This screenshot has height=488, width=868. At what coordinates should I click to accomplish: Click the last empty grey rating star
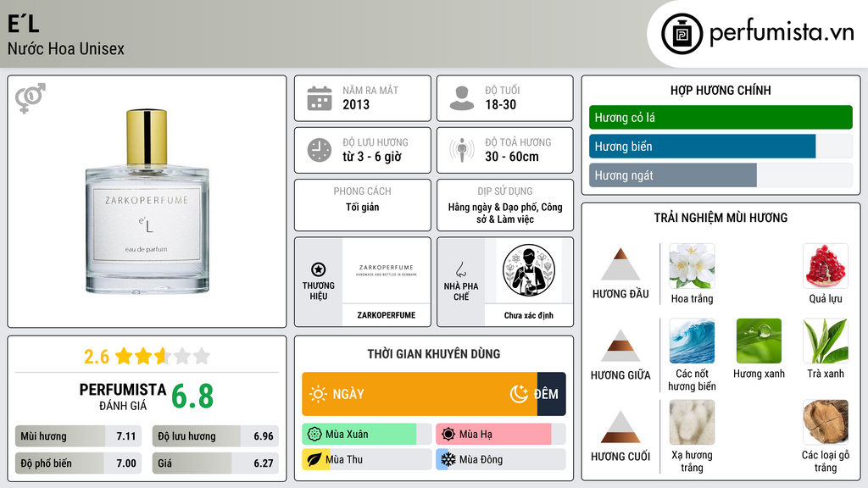coord(202,356)
